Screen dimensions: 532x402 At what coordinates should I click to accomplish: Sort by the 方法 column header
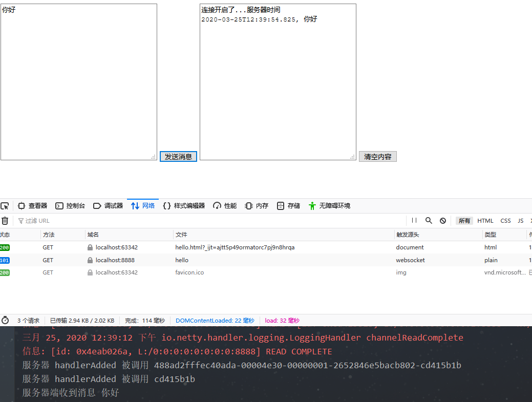click(x=63, y=235)
